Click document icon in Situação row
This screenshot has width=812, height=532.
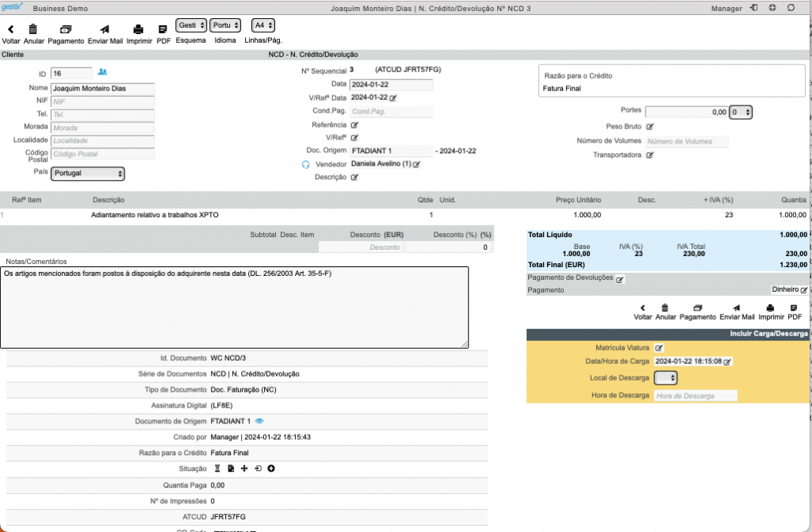pos(231,469)
